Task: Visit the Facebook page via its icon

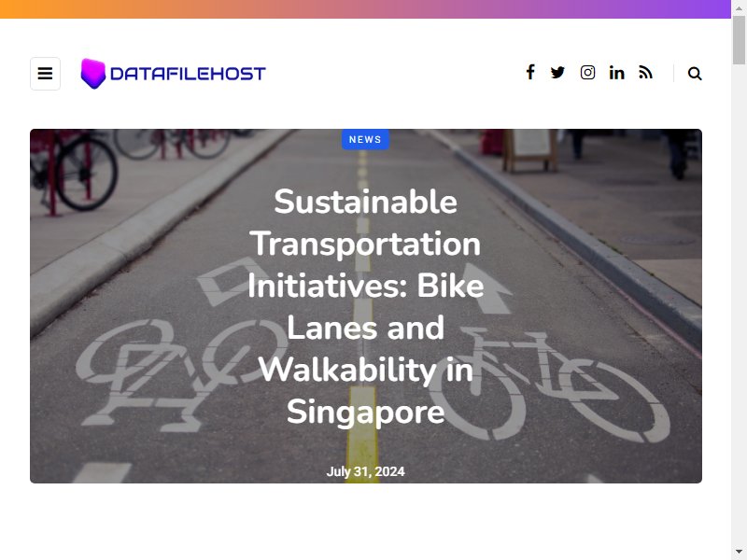Action: point(530,73)
